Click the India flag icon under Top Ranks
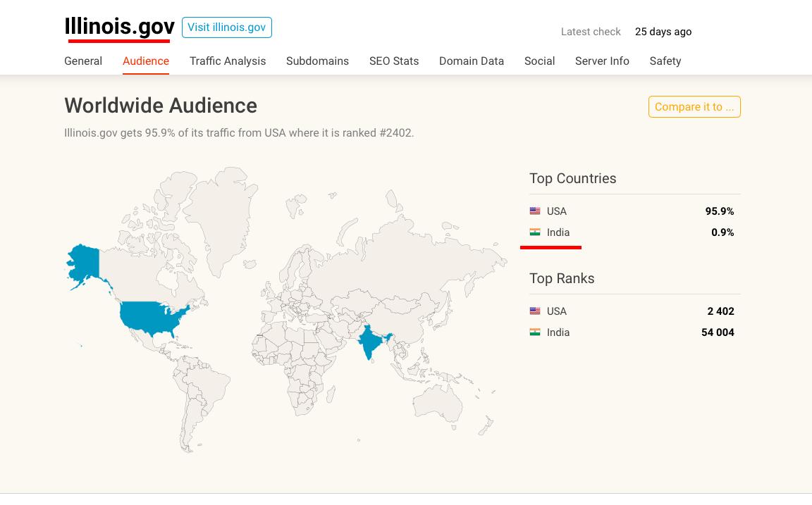 [535, 332]
